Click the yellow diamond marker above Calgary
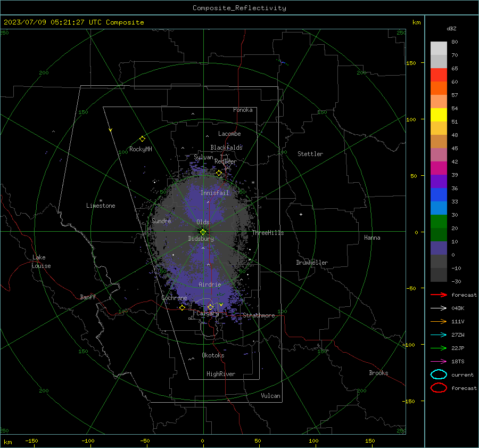 tap(210, 307)
